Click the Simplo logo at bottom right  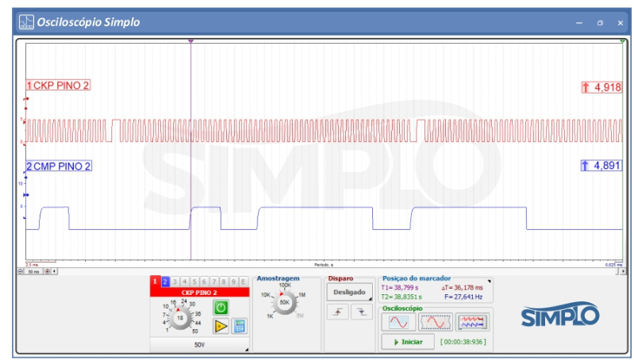point(560,315)
